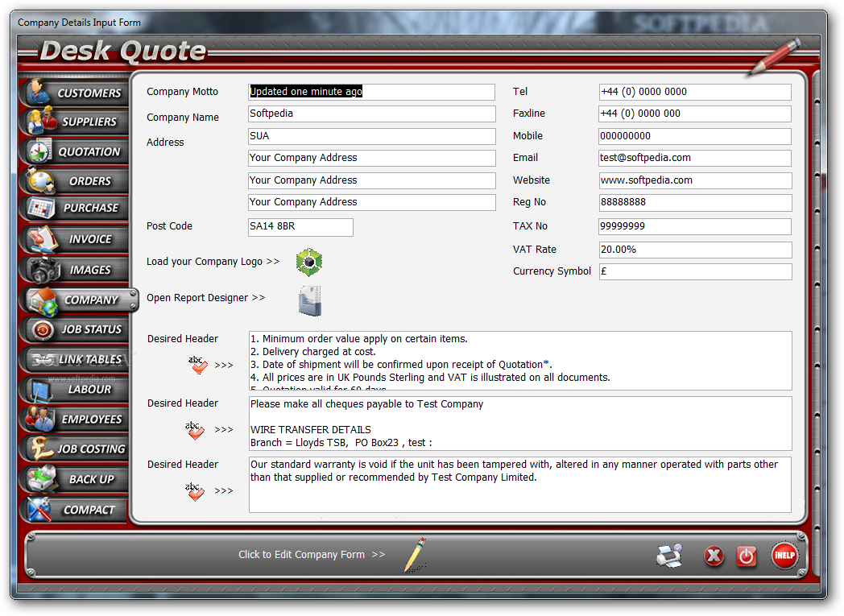Click the >>> arrows beside second Desired Header

224,430
